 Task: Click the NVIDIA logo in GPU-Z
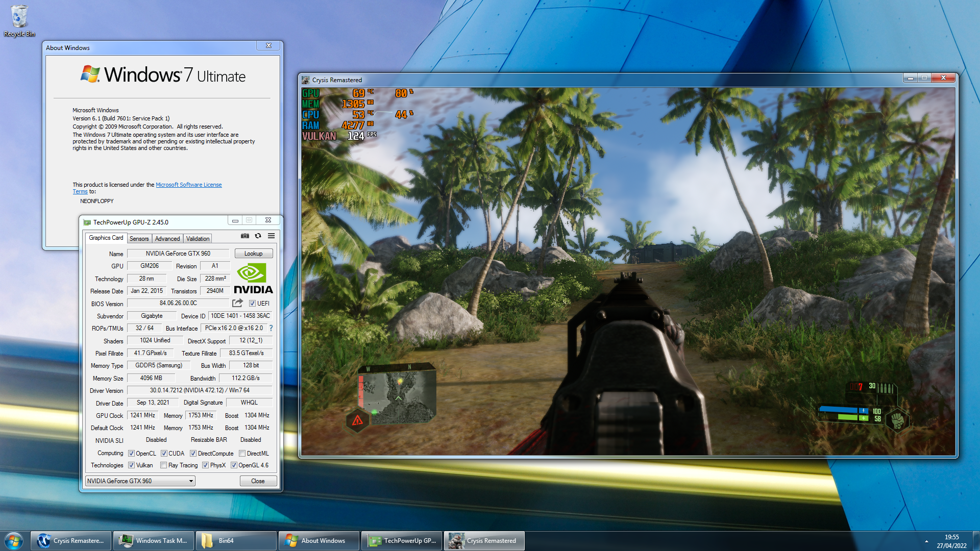[x=253, y=279]
